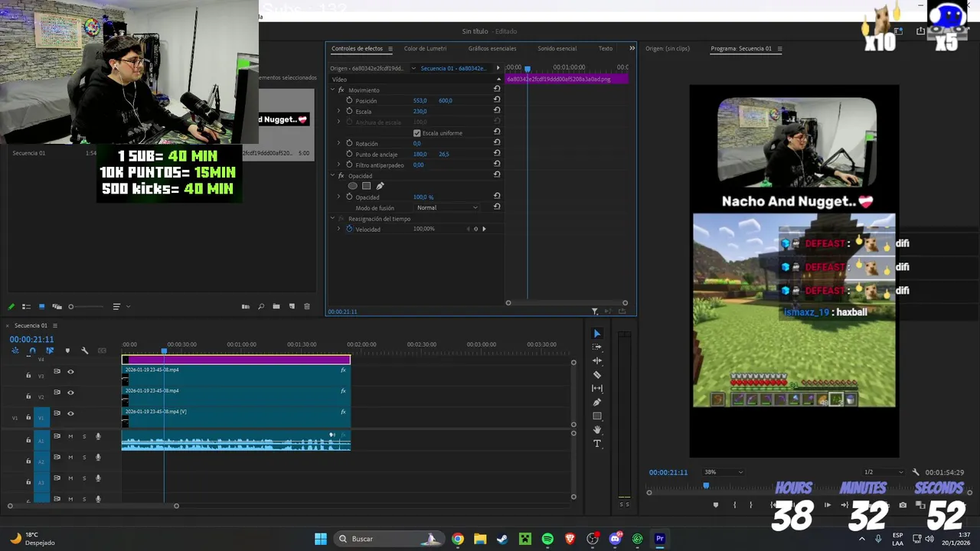Toggle linked selection in timeline
The width and height of the screenshot is (980, 551).
click(x=50, y=350)
